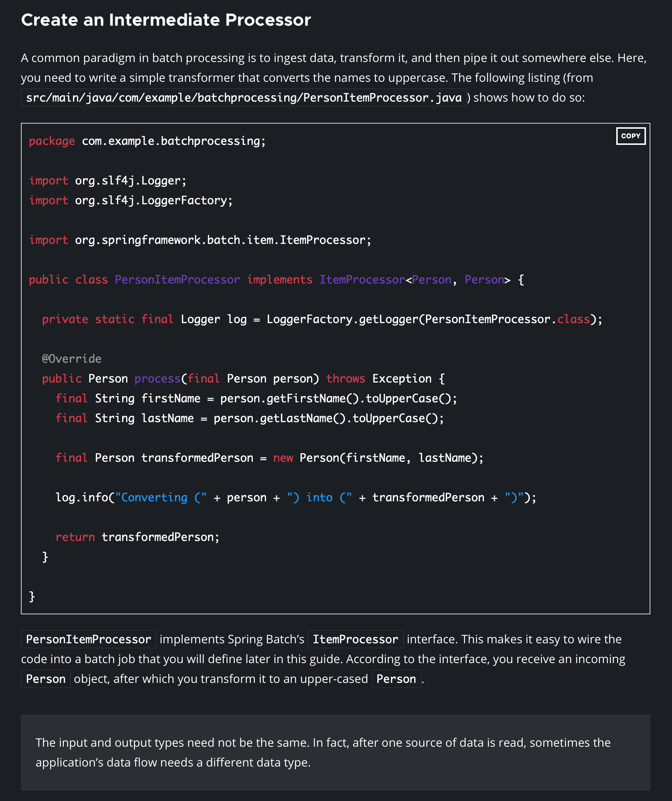Click the 'Create an Intermediate Processor' heading
Image resolution: width=672 pixels, height=801 pixels.
(x=166, y=20)
